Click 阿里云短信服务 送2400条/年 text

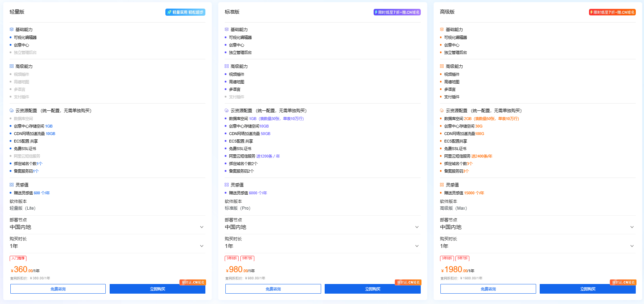click(x=468, y=156)
